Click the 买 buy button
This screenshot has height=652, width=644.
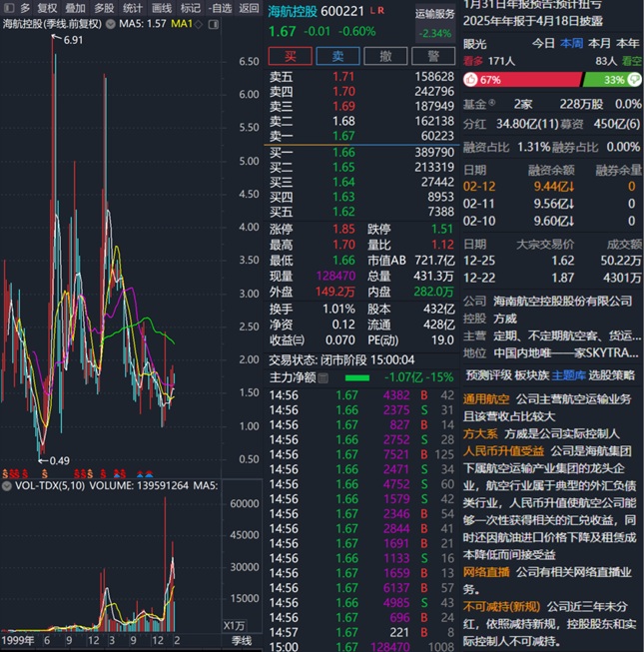pyautogui.click(x=290, y=56)
